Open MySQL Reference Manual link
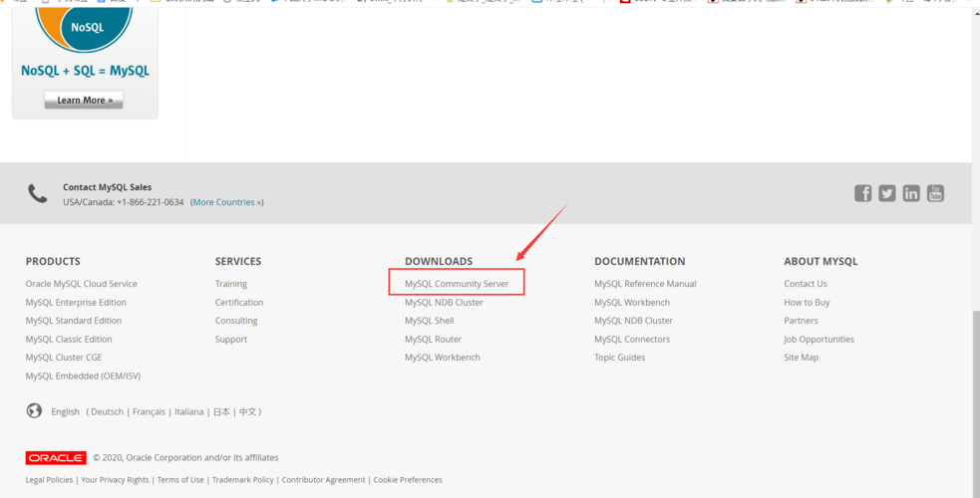980x498 pixels. (646, 284)
